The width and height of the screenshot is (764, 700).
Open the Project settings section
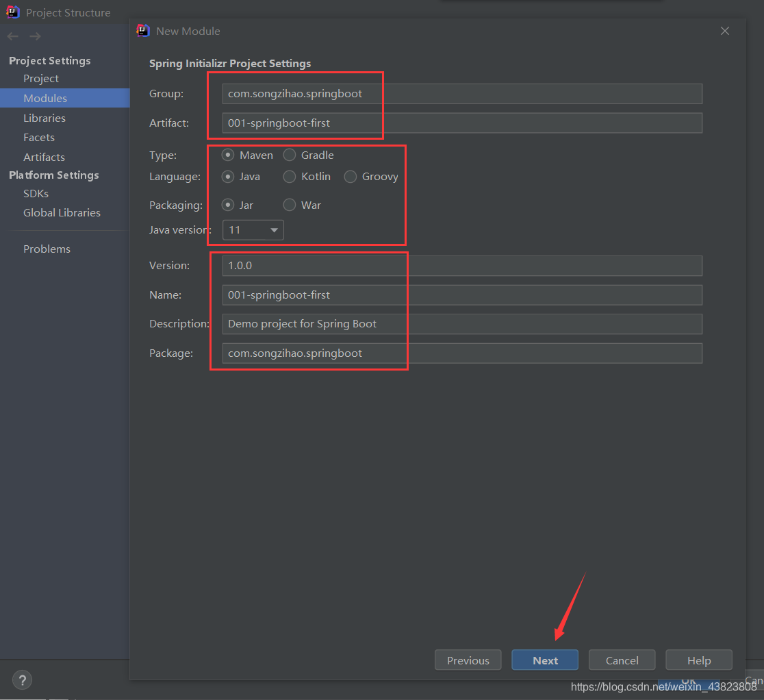click(x=41, y=79)
